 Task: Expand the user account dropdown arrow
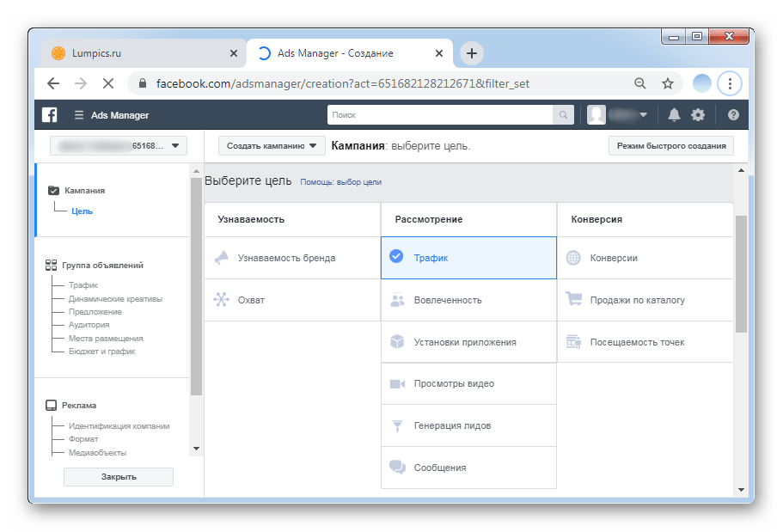point(643,115)
